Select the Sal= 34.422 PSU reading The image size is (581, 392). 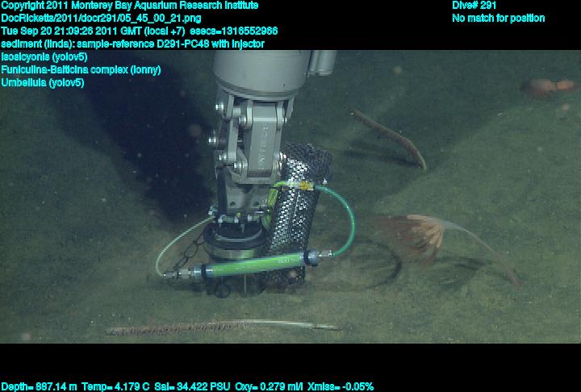coord(192,387)
